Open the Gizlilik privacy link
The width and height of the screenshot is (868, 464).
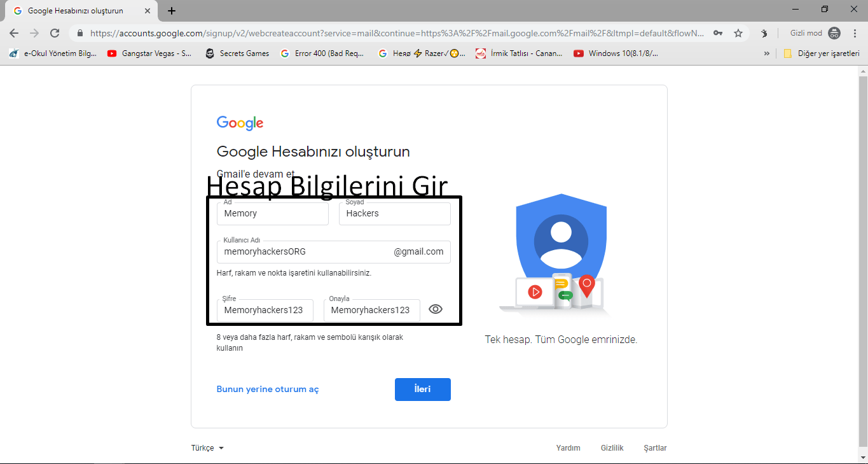(x=612, y=448)
